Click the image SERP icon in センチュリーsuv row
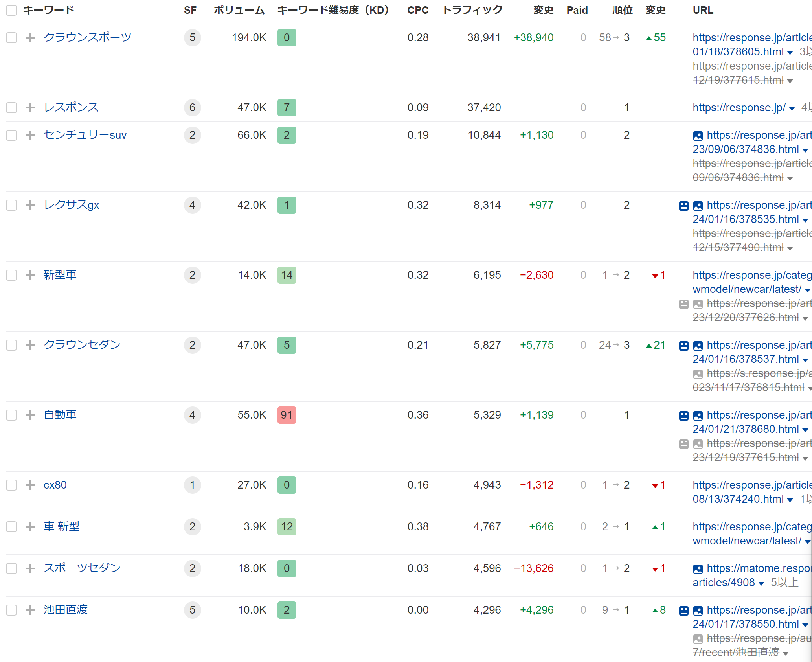This screenshot has height=662, width=812. point(698,136)
